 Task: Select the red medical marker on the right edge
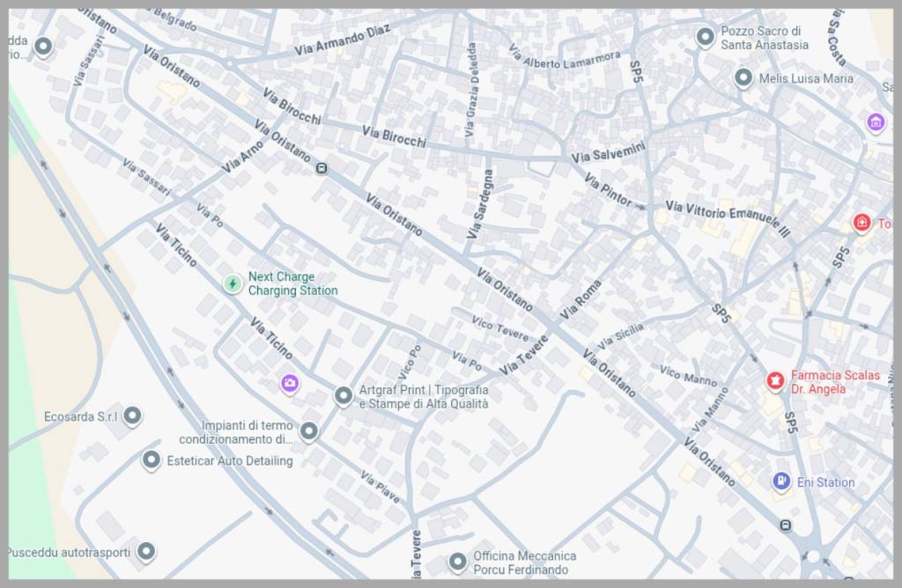(861, 223)
